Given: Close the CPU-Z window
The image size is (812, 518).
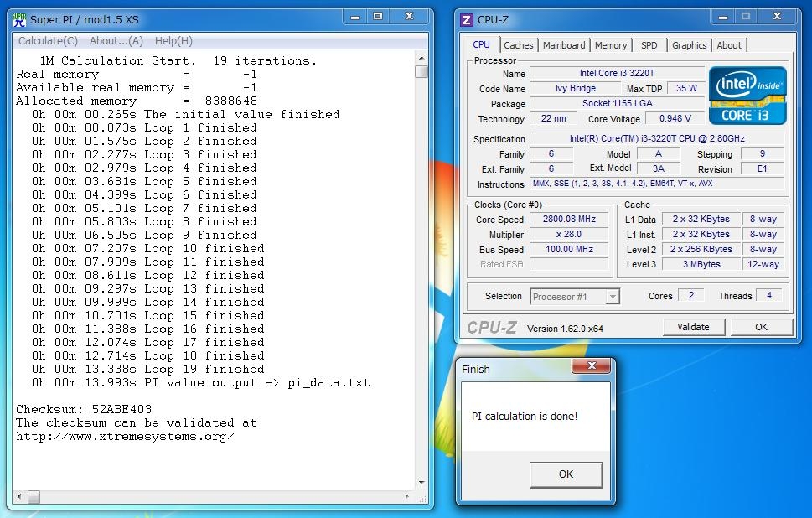Looking at the screenshot, I should click(x=777, y=17).
